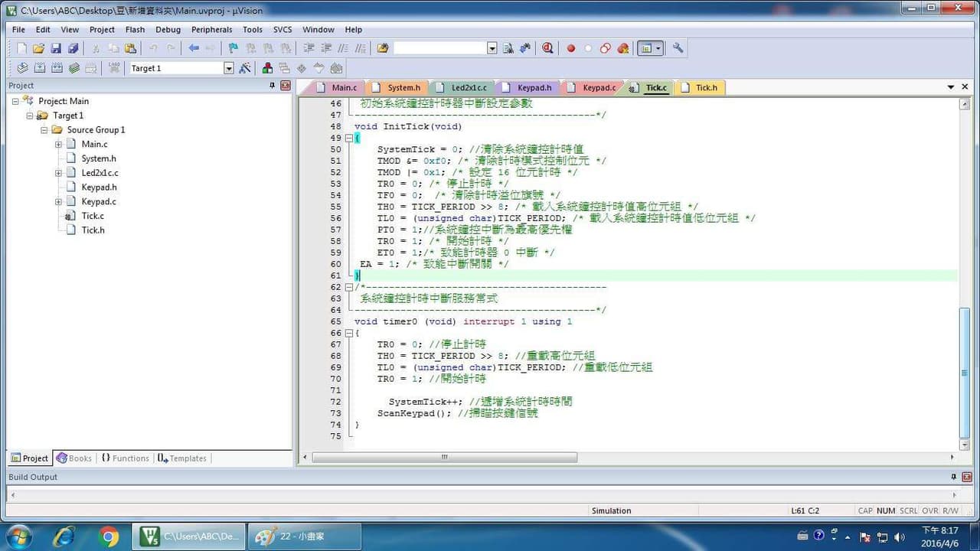The width and height of the screenshot is (980, 551).
Task: Open Options for Target magic wand icon
Action: [245, 68]
